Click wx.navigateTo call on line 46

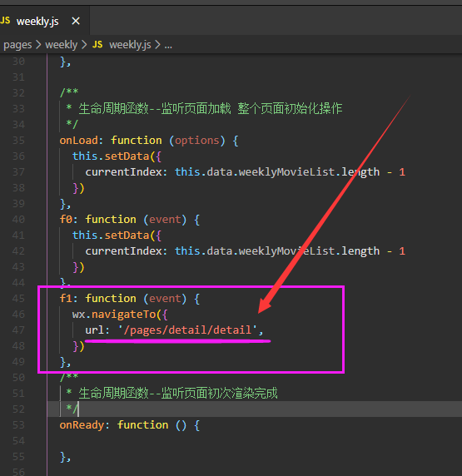tap(114, 315)
